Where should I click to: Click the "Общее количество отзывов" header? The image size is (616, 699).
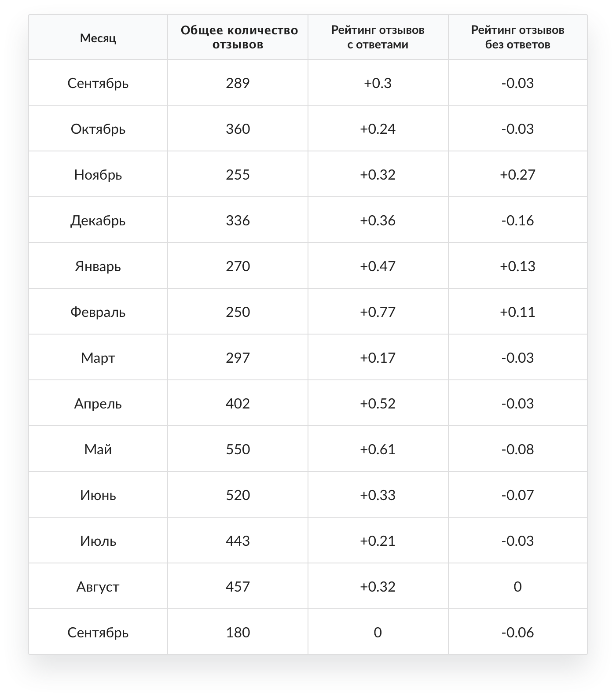click(x=238, y=37)
